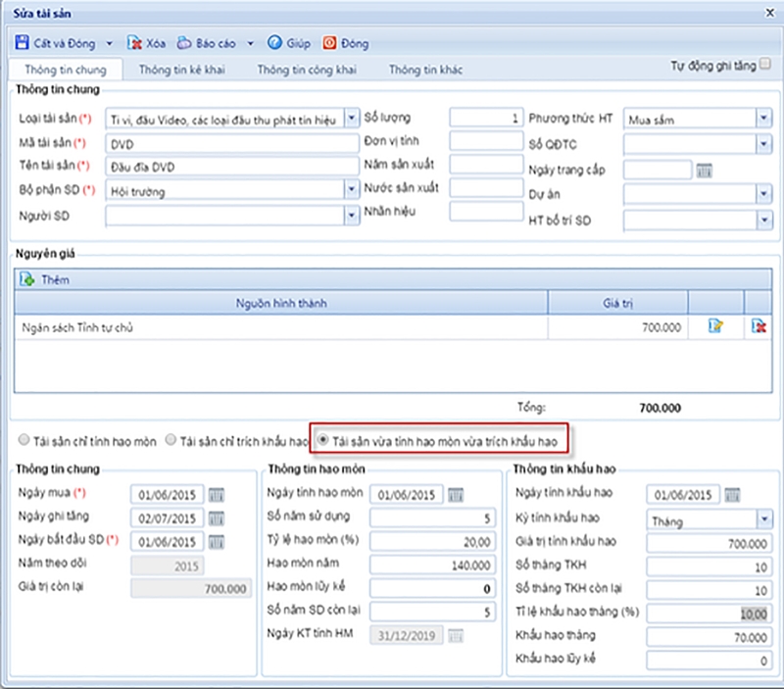Select Tài sản chỉ tính hao mòn radio
Viewport: 784px width, 689px height.
24,439
